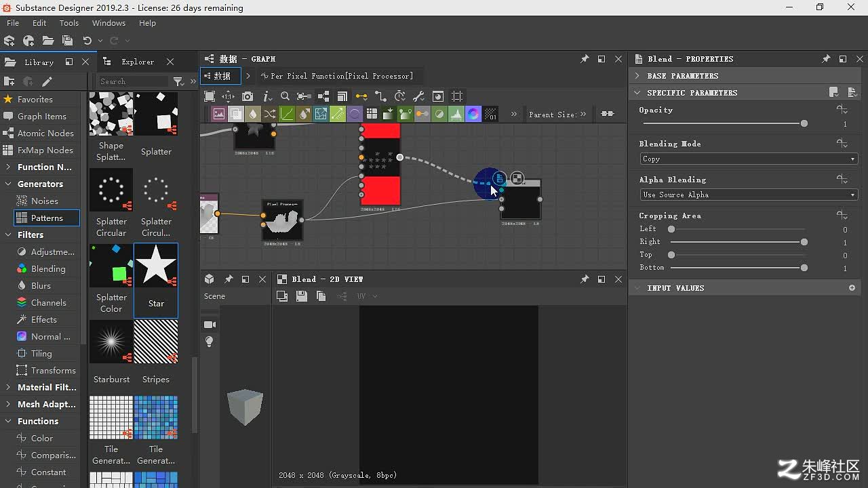The height and width of the screenshot is (488, 868).
Task: Add a Blend atomic node
Action: pos(236,114)
